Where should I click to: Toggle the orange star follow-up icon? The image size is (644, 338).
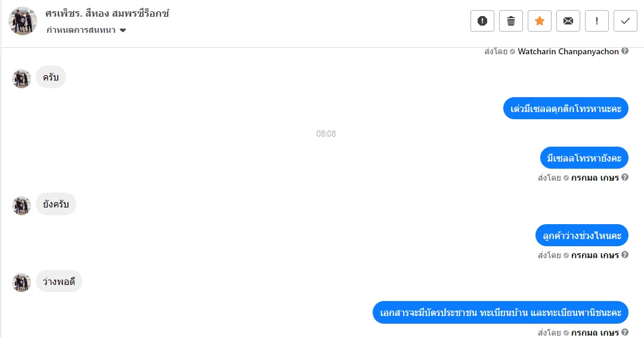(540, 21)
